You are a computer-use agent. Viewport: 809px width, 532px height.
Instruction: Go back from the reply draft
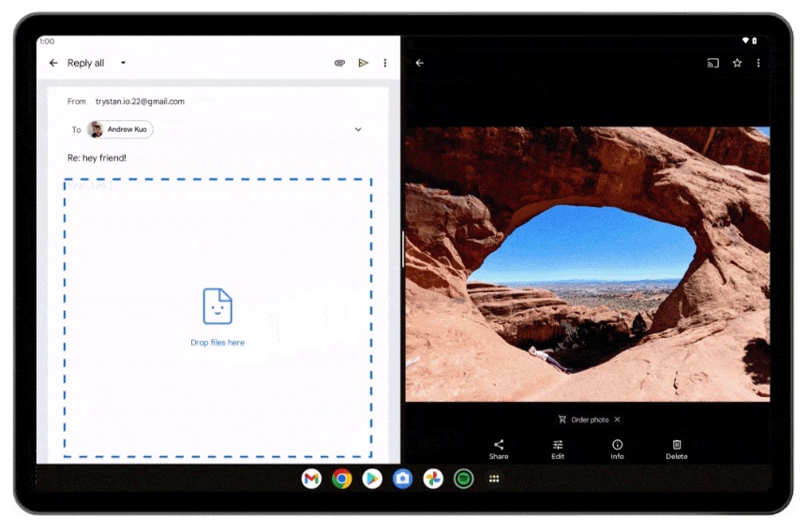click(x=53, y=63)
